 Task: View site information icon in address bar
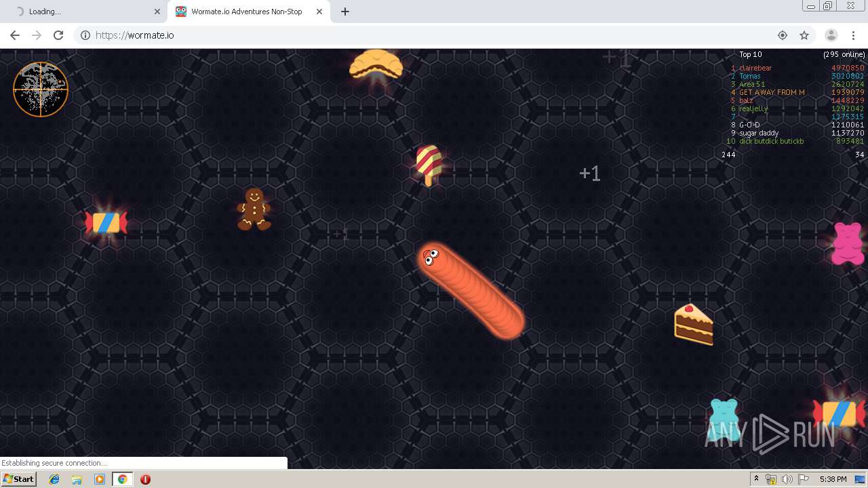(85, 35)
